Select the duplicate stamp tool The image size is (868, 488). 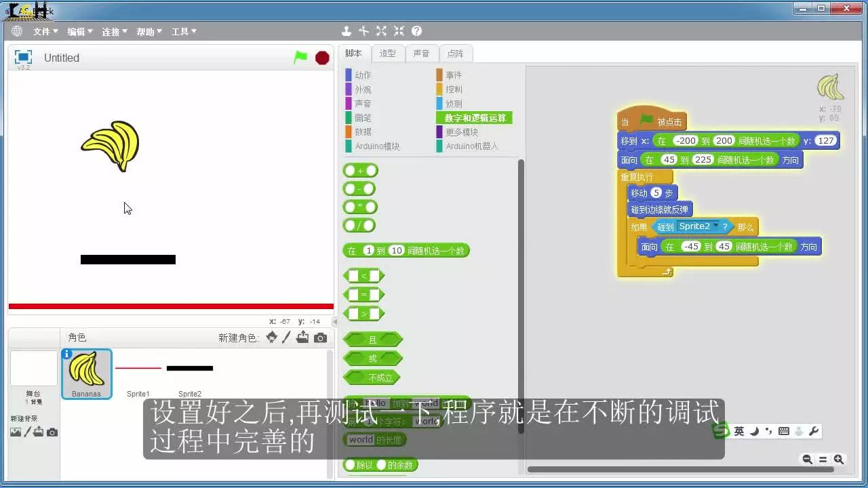[x=347, y=31]
